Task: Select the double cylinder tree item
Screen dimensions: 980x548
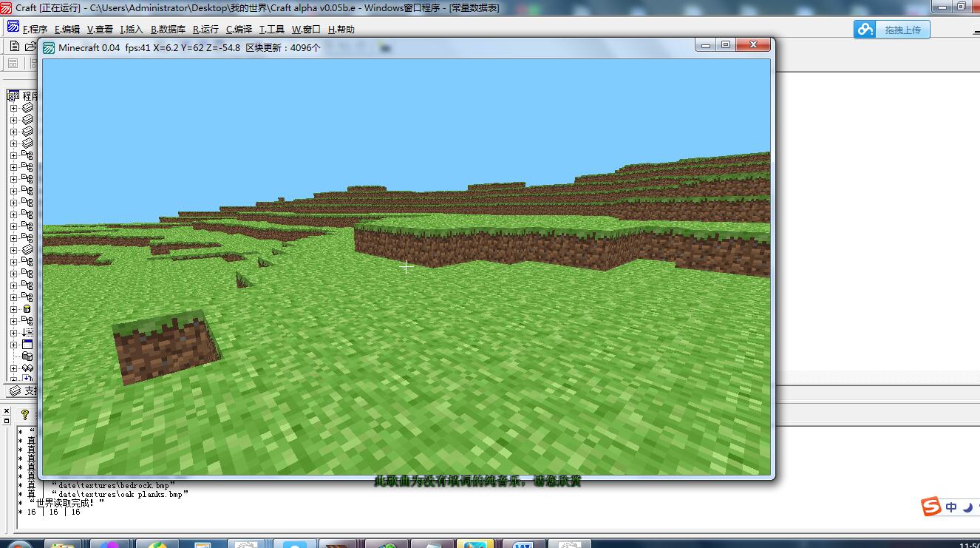Action: pos(27,356)
